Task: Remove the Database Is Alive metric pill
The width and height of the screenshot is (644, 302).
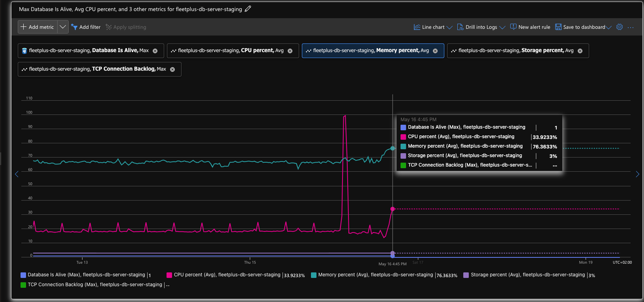Action: [x=155, y=51]
